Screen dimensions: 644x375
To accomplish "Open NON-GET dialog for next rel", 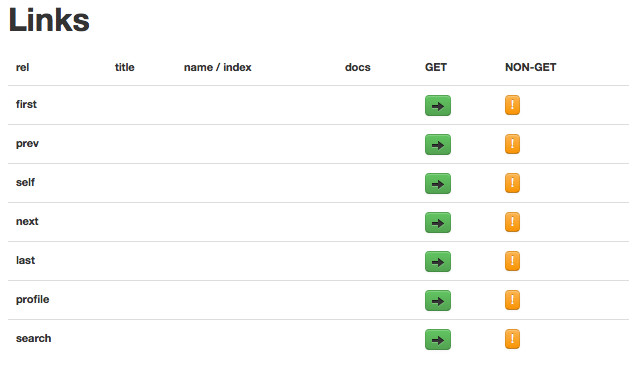I will coord(512,222).
